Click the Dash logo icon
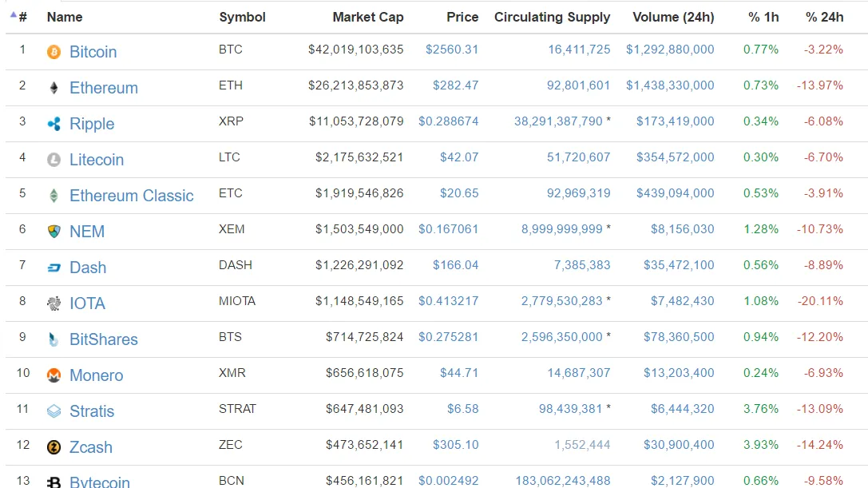868x488 pixels. click(x=54, y=268)
